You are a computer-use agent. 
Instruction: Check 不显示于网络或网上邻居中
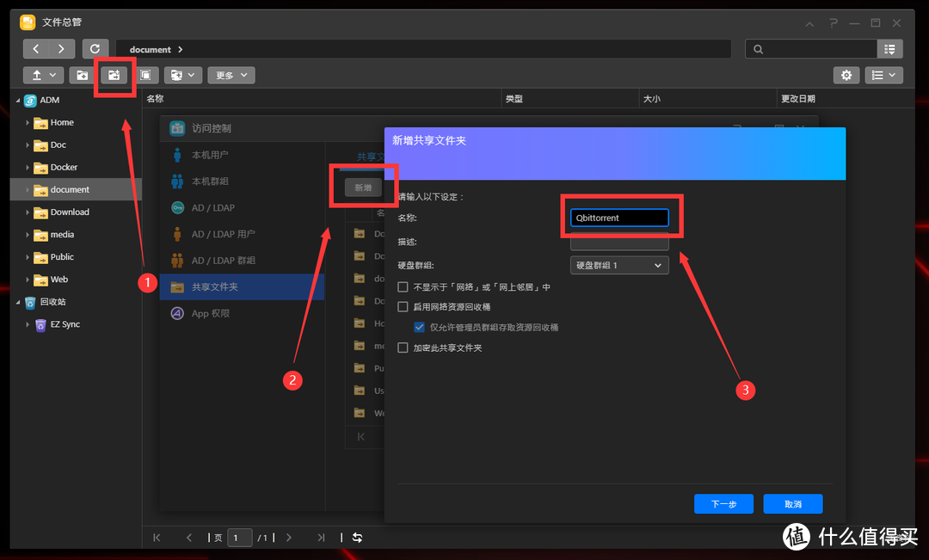click(x=403, y=287)
